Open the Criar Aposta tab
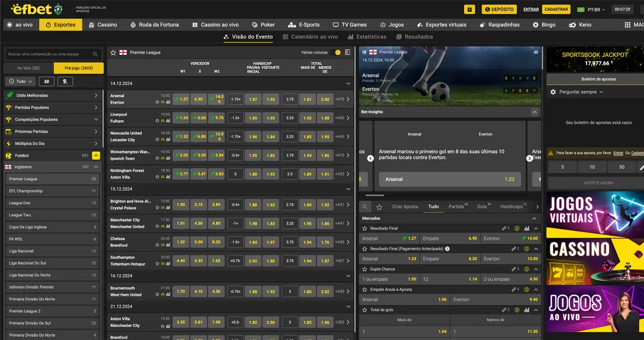 pyautogui.click(x=405, y=206)
